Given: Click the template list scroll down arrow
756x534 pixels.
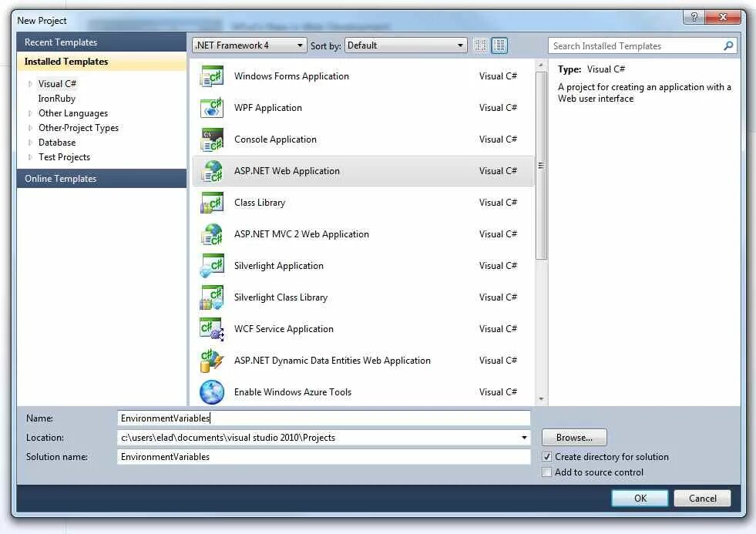Looking at the screenshot, I should pyautogui.click(x=541, y=399).
